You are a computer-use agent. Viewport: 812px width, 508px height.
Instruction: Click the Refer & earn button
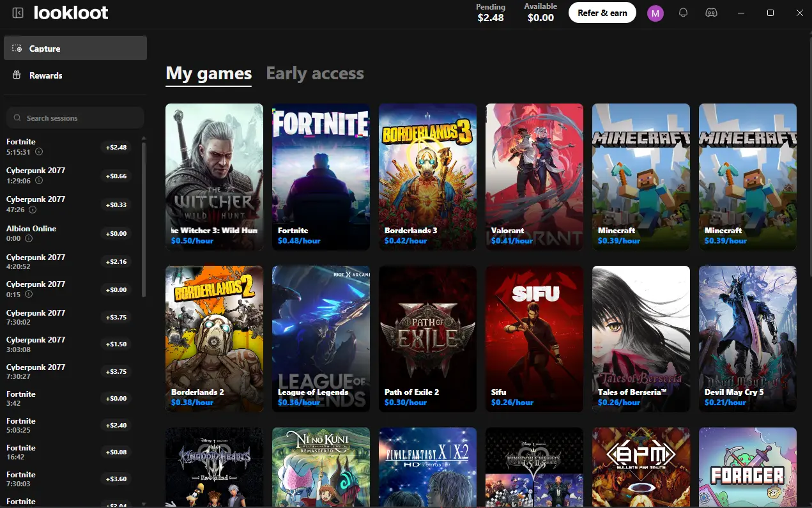click(x=602, y=13)
